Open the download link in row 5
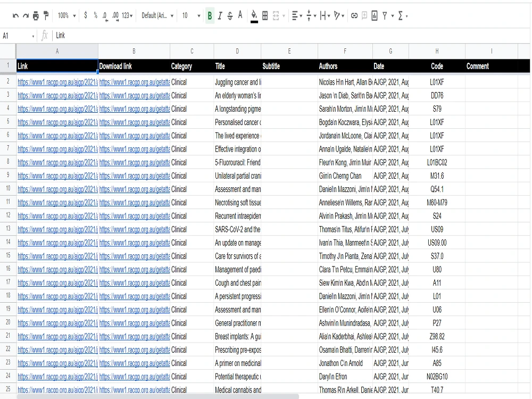The image size is (532, 399). 135,122
